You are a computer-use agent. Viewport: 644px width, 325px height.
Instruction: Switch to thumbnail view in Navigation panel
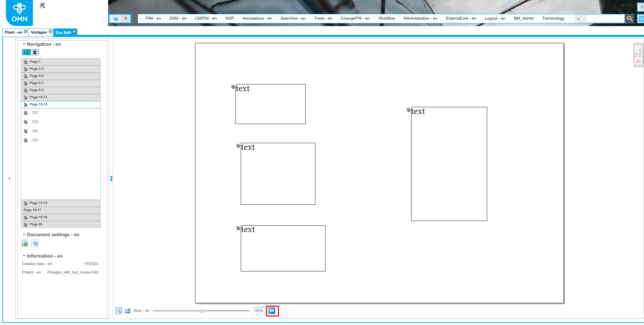click(x=35, y=52)
